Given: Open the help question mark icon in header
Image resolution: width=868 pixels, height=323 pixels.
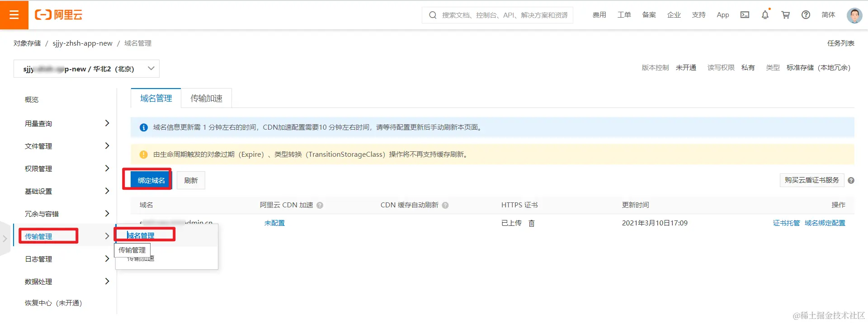Looking at the screenshot, I should [806, 15].
